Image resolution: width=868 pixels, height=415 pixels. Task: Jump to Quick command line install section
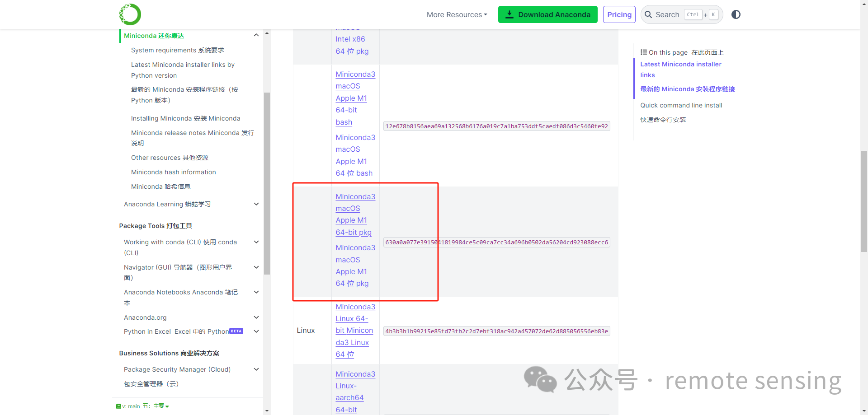point(681,105)
